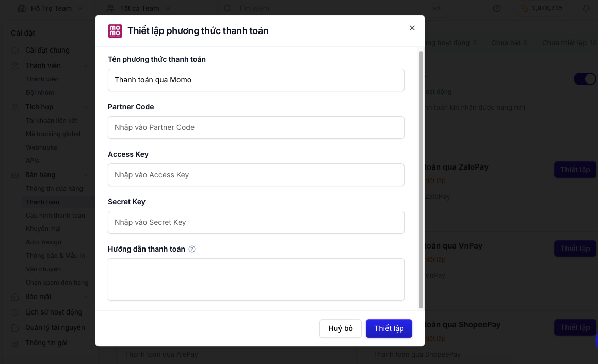Open Webhooks settings
Viewport: 598px width, 364px height.
click(41, 147)
